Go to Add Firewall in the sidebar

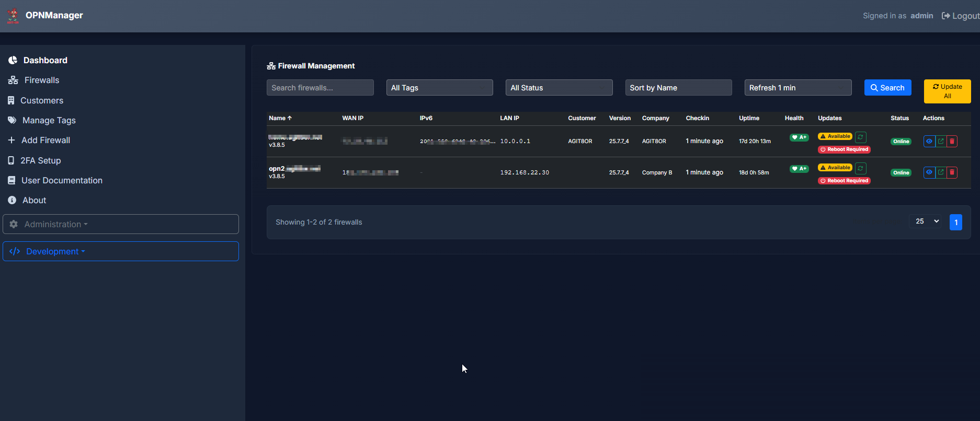click(x=45, y=140)
